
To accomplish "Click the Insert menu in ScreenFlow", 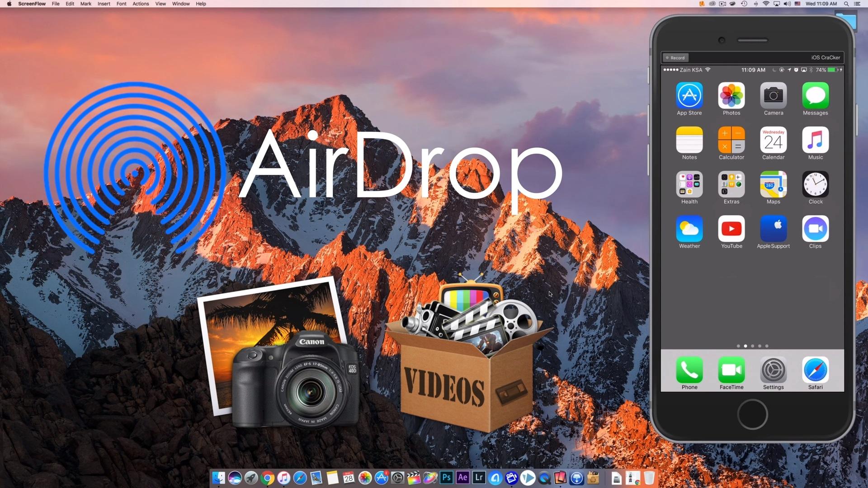I will (x=104, y=4).
